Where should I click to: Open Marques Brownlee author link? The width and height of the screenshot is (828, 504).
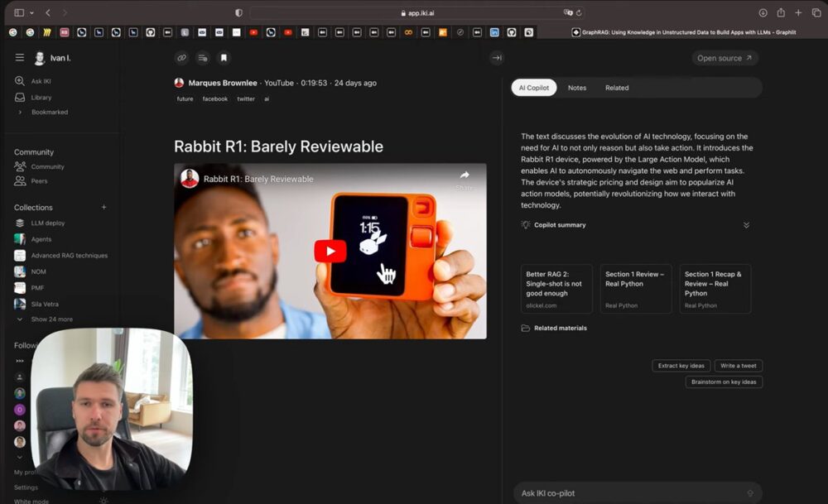[222, 83]
